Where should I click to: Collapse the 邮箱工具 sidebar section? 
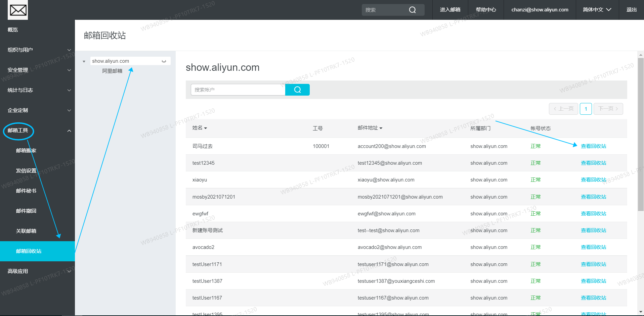pyautogui.click(x=37, y=130)
